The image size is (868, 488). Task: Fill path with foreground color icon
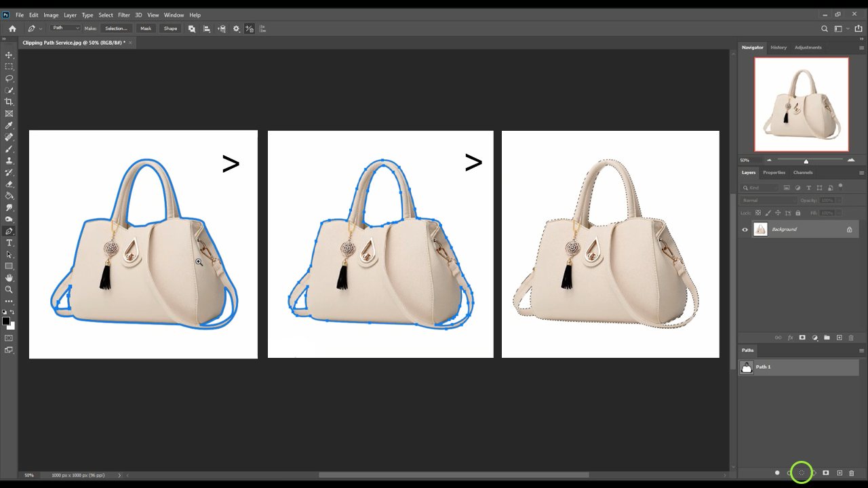pyautogui.click(x=777, y=473)
